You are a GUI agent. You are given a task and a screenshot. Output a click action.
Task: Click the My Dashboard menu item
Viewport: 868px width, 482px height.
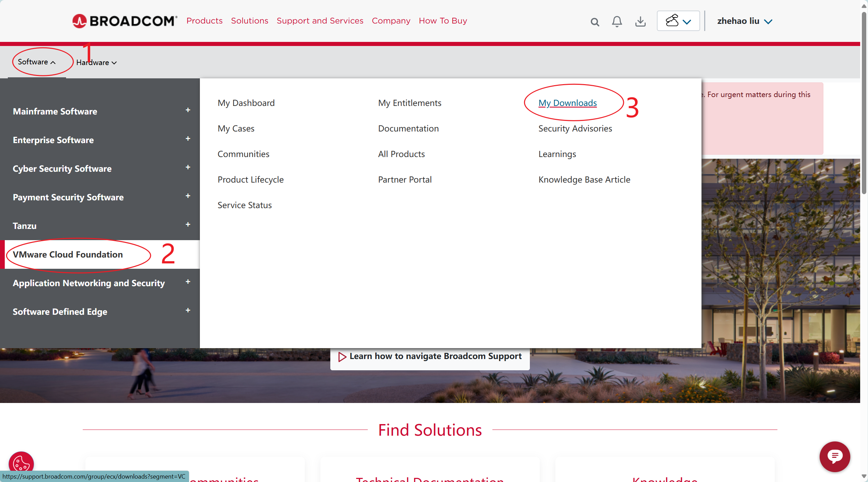(247, 103)
